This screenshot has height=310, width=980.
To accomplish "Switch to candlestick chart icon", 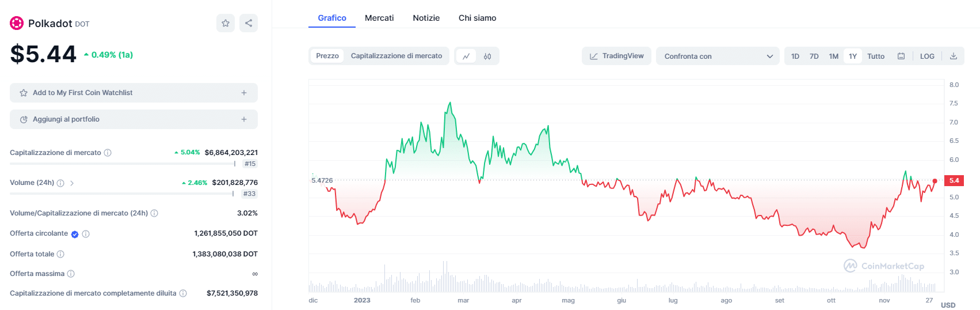I will (x=487, y=56).
